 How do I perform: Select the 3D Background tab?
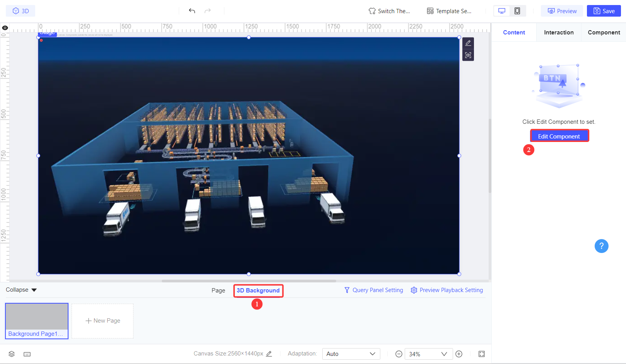258,291
